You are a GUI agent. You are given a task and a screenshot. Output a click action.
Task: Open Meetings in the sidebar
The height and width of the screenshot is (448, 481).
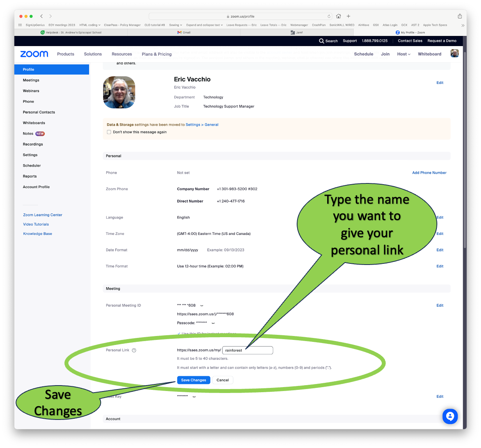(31, 80)
